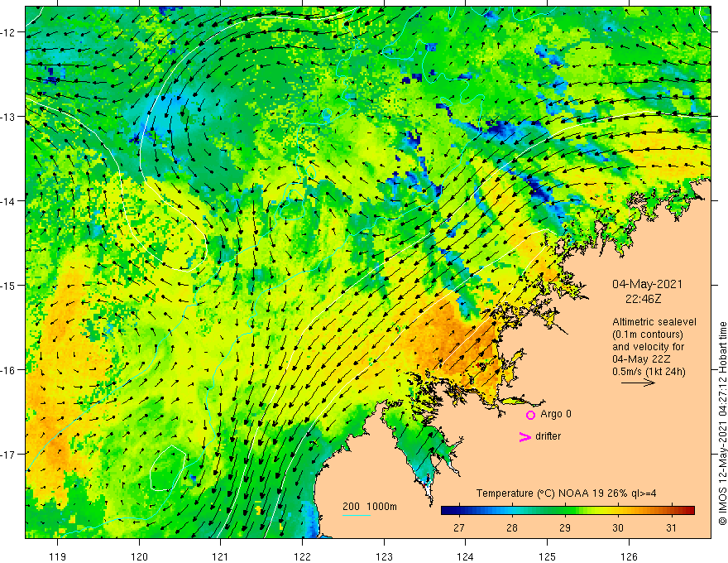
Task: Click the 'and velocity for' text line
Action: click(648, 347)
